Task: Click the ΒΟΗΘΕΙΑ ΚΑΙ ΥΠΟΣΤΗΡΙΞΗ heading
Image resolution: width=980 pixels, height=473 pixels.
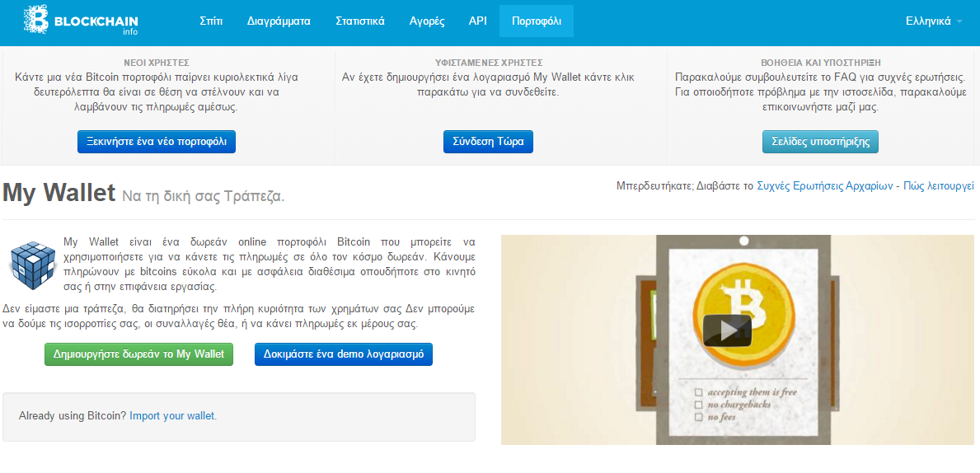Action: [x=821, y=63]
